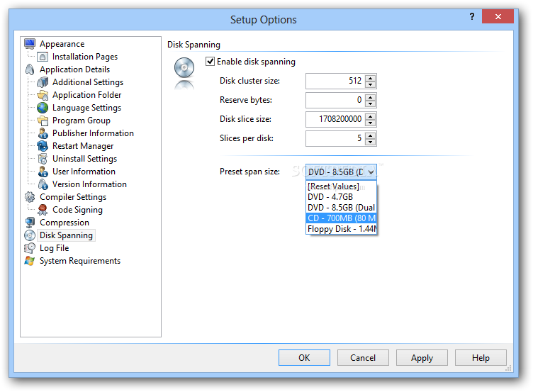Open Uninstall Settings page

pos(84,159)
